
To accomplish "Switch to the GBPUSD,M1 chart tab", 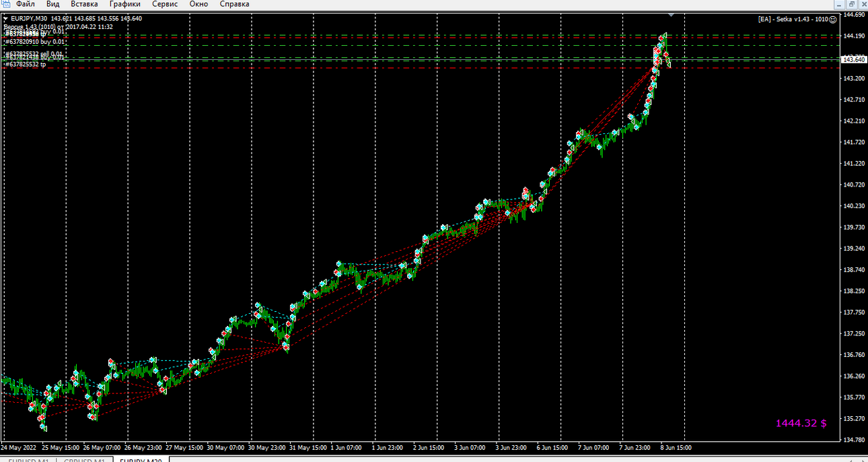I will [84, 459].
